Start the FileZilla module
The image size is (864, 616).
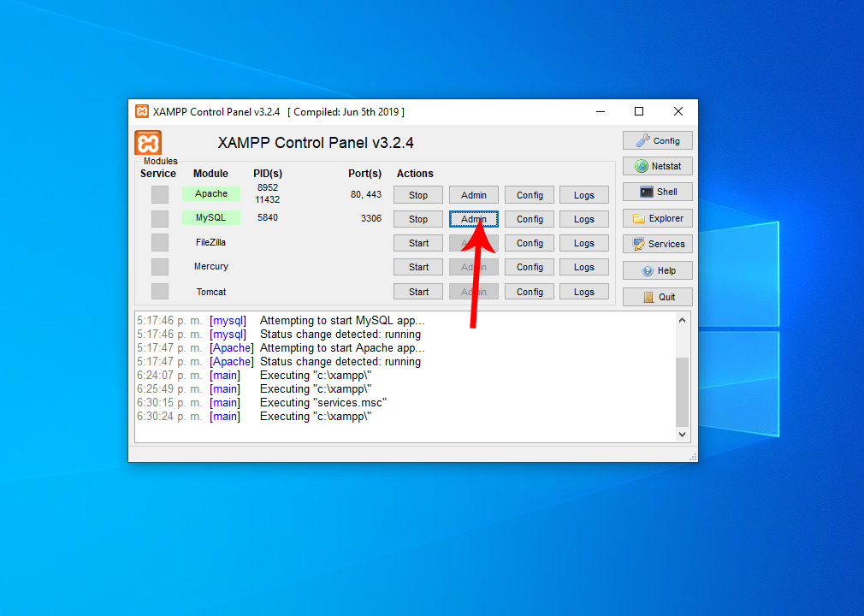coord(418,243)
